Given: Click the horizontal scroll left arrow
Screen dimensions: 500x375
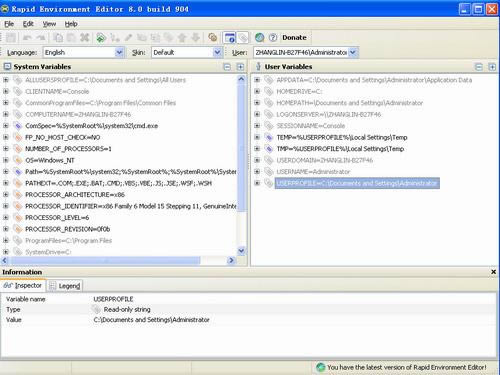Looking at the screenshot, I should [5, 260].
